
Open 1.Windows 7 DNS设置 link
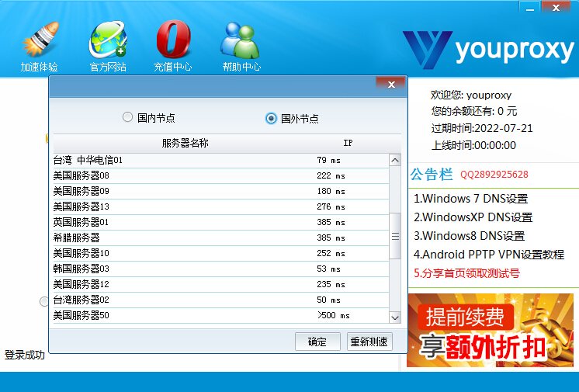pyautogui.click(x=471, y=199)
